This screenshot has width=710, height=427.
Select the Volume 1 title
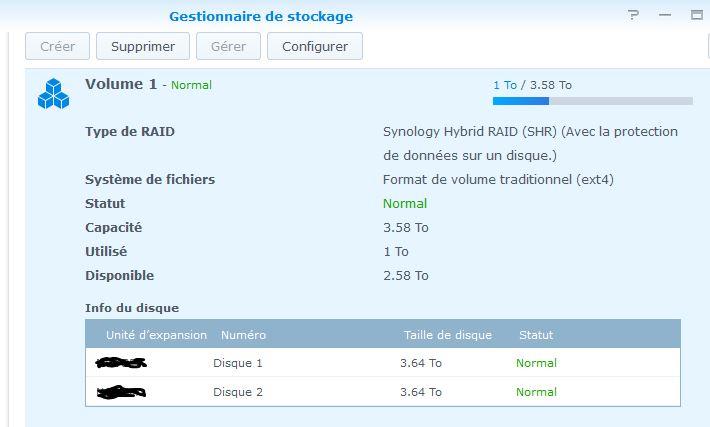pos(121,84)
